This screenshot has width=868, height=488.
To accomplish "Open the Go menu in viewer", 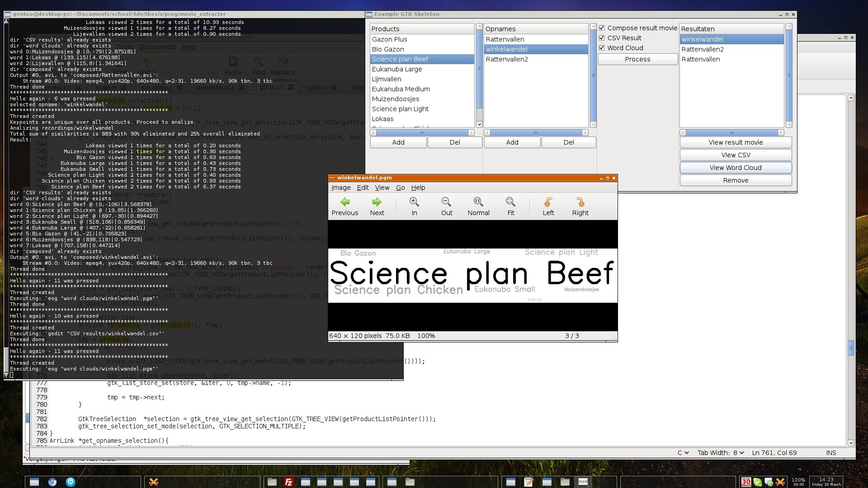I will pos(400,188).
